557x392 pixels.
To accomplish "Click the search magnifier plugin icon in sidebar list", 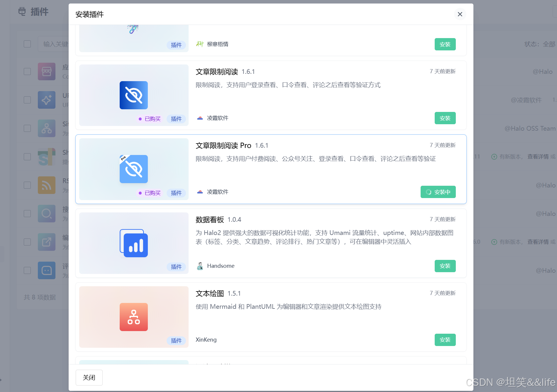I will click(x=46, y=213).
